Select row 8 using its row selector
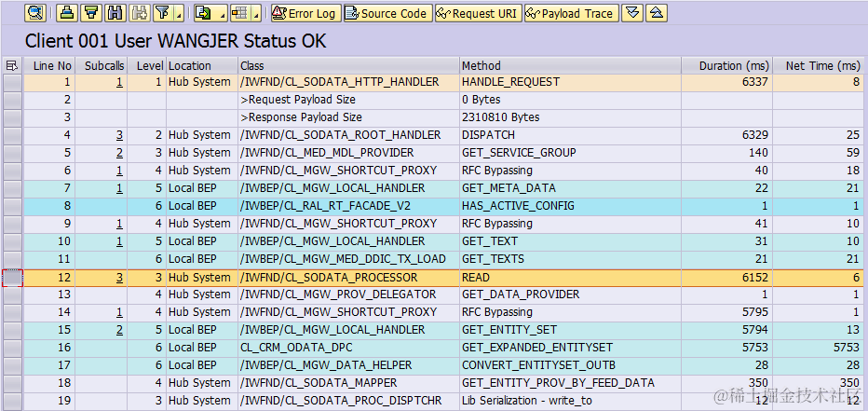The width and height of the screenshot is (868, 411). [x=12, y=207]
